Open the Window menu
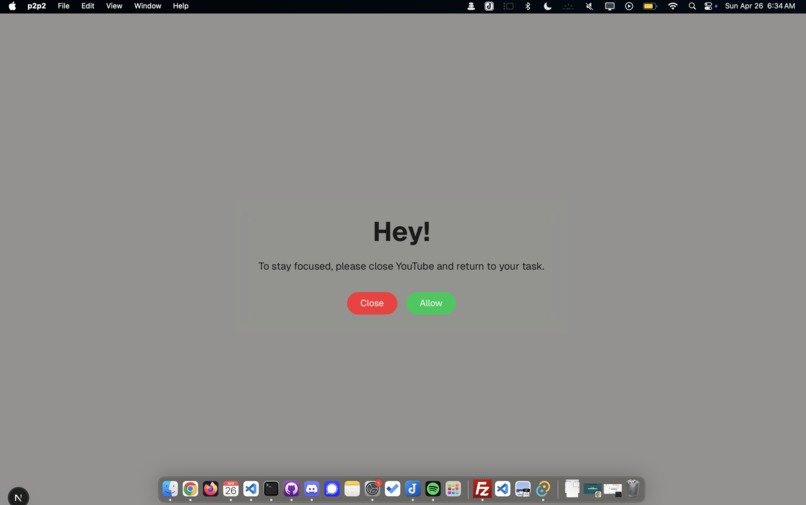This screenshot has height=505, width=806. pyautogui.click(x=148, y=6)
